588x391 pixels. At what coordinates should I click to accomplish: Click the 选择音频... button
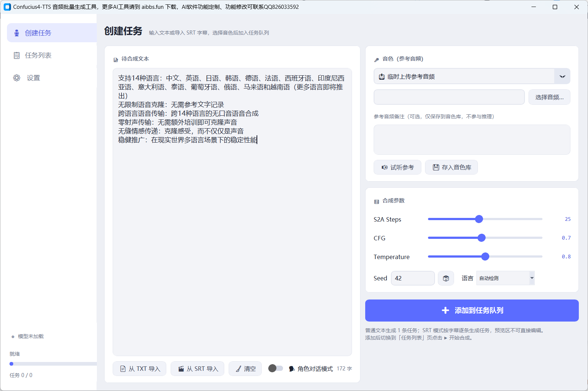click(549, 97)
